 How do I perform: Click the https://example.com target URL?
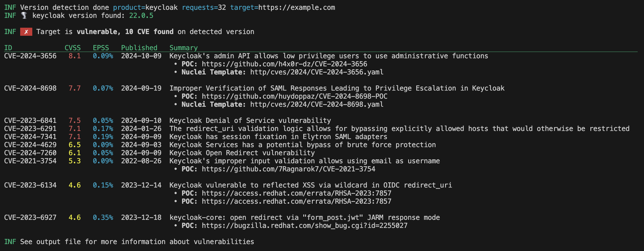click(297, 8)
